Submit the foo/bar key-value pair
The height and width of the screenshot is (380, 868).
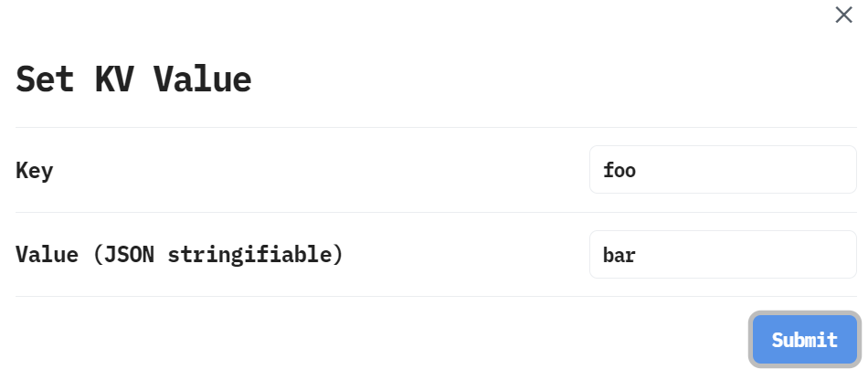click(804, 340)
